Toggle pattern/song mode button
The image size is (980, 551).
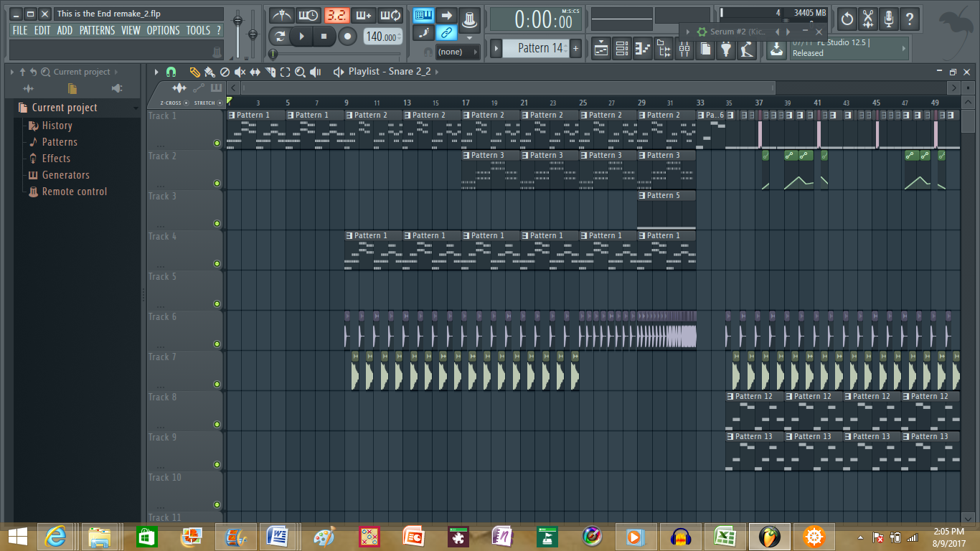click(x=279, y=36)
